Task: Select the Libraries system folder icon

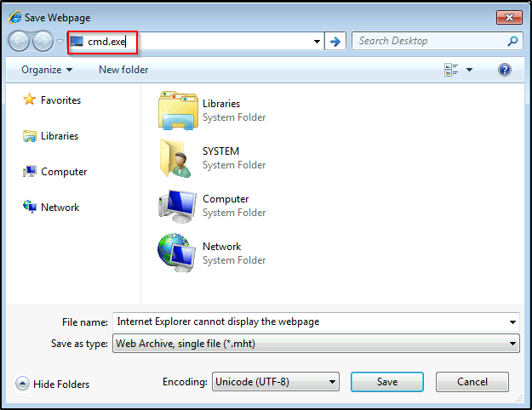Action: (177, 111)
